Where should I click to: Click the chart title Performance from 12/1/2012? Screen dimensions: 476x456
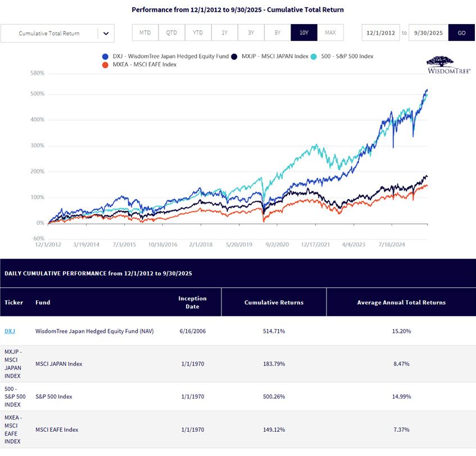[x=238, y=10]
